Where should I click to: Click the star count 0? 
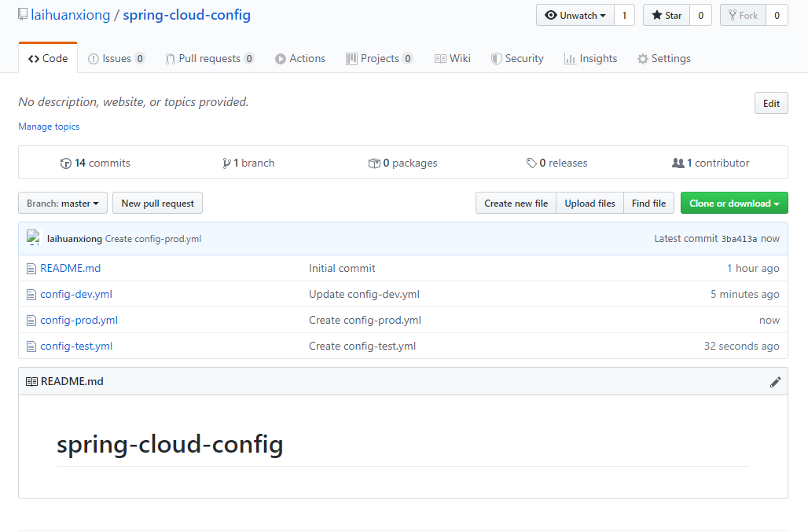point(701,16)
